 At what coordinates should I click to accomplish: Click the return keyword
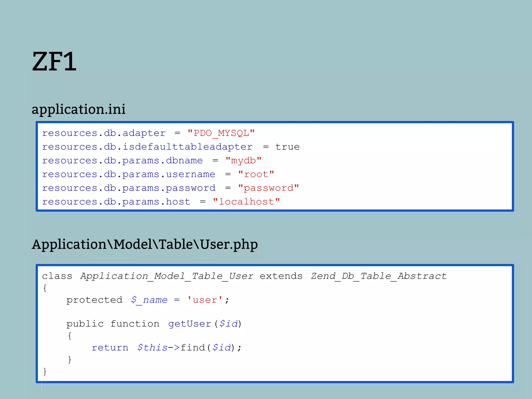point(110,348)
